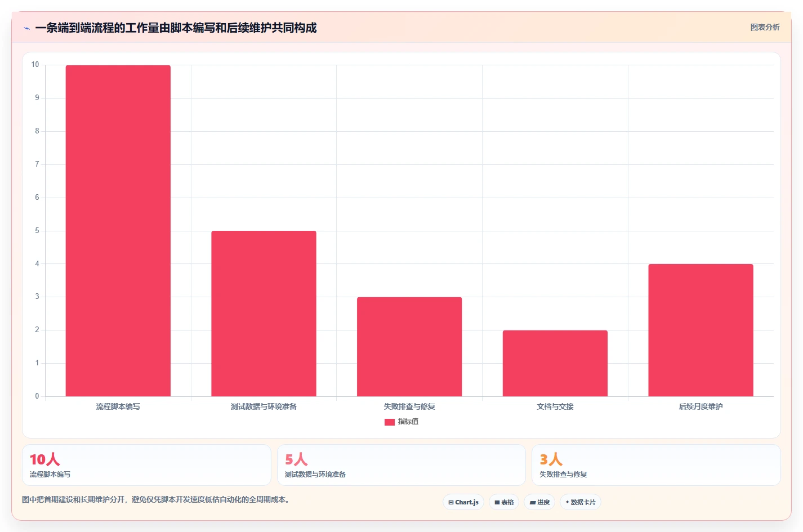Viewport: 803px width, 532px height.
Task: Click the 失败排查与修复 x-axis label
Action: coord(409,406)
